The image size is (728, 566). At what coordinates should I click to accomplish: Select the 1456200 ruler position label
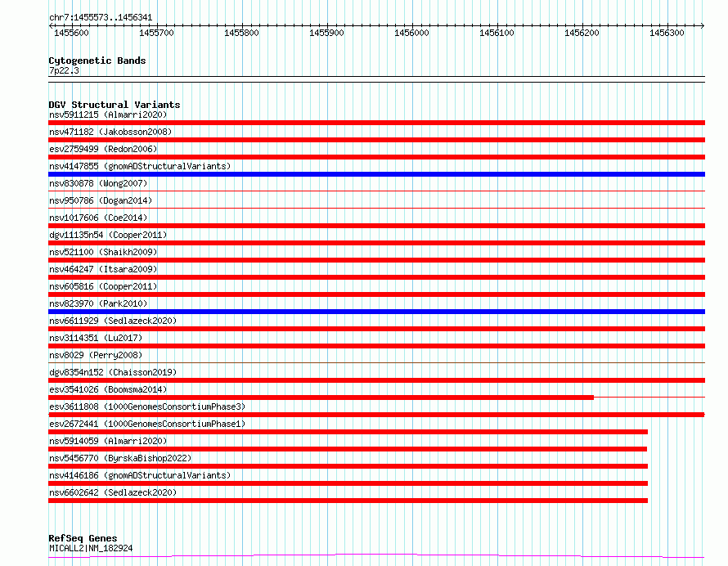tap(582, 33)
